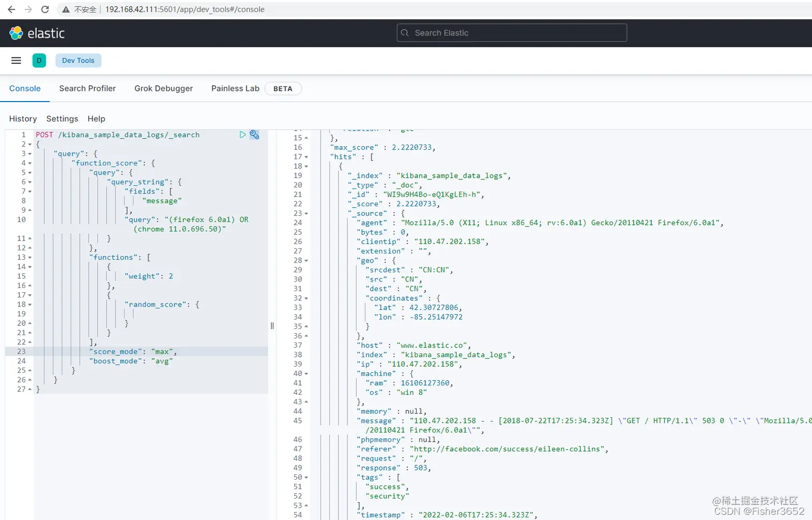
Task: Click the panel resize handle between editors
Action: pyautogui.click(x=272, y=326)
